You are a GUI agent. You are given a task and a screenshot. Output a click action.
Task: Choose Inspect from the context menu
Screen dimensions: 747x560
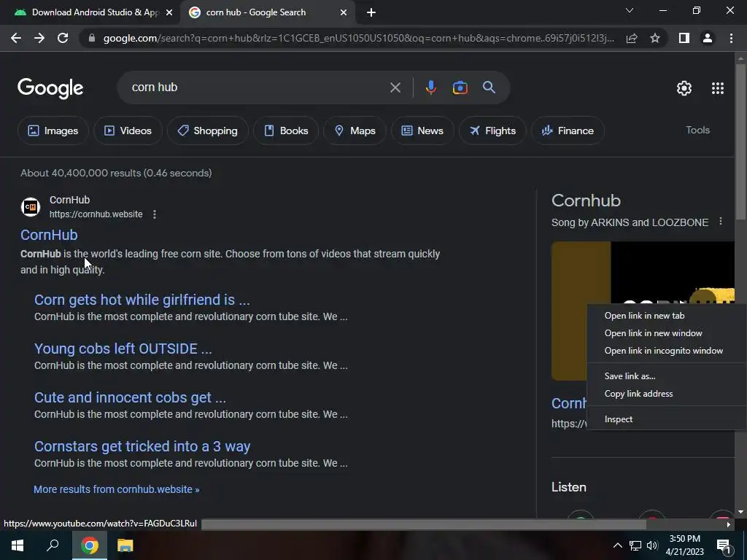[667, 419]
